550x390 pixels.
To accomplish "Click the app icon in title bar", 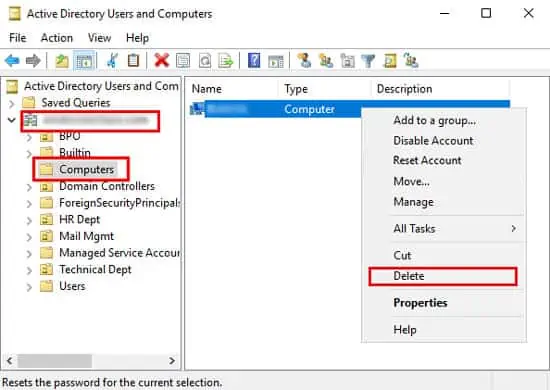I will [15, 14].
